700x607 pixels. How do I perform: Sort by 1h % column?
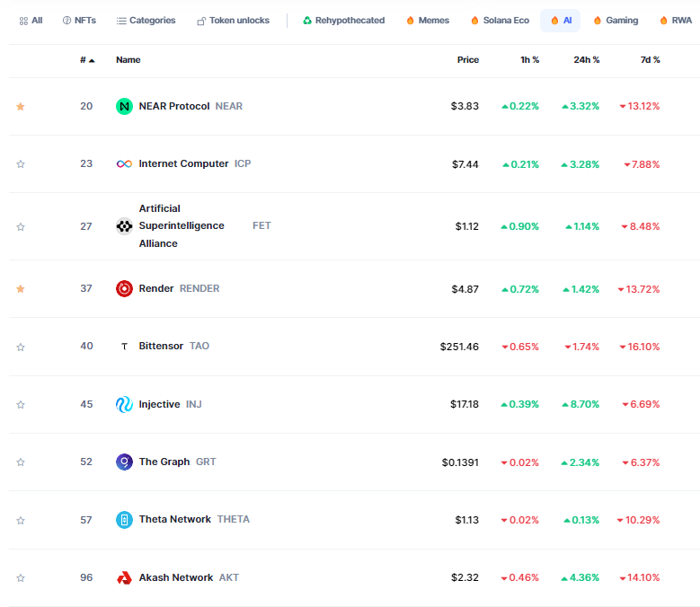coord(529,60)
